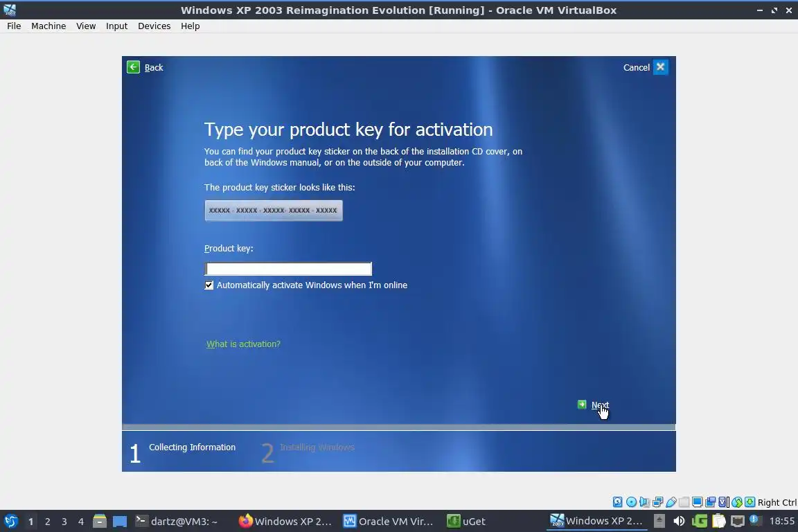
Task: Open VirtualBox recording indicator icon
Action: tap(711, 502)
